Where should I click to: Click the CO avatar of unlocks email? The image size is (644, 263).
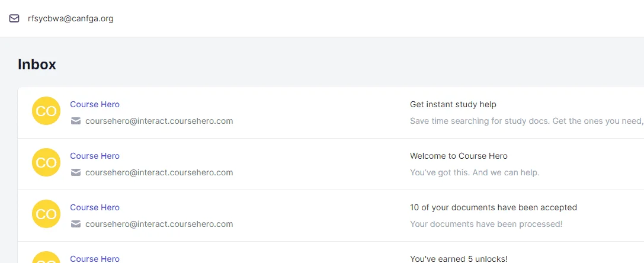[x=46, y=257]
